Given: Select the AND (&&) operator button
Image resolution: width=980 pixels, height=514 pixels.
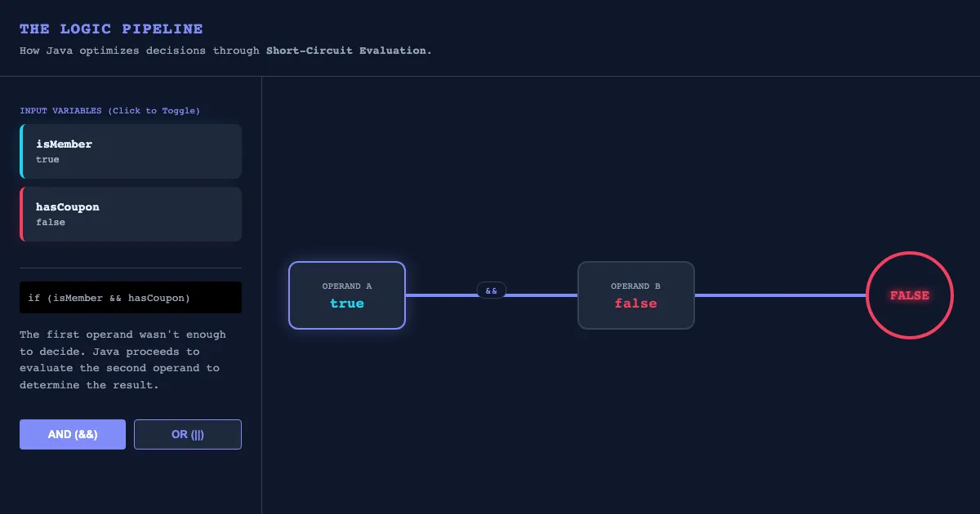Looking at the screenshot, I should (73, 434).
